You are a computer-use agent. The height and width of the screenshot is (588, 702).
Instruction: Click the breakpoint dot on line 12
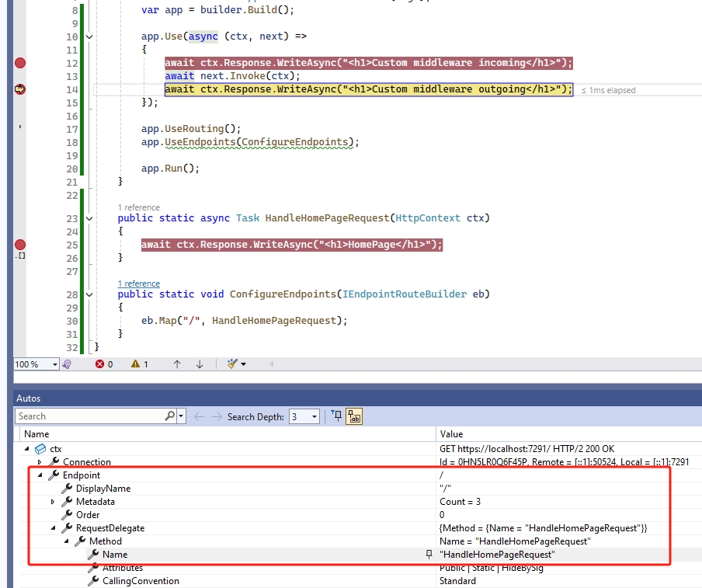(x=20, y=63)
